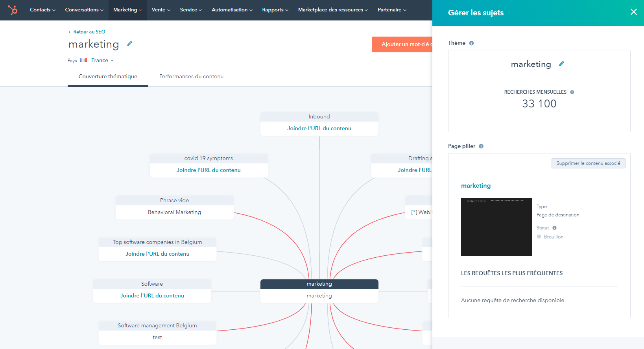Click the HubSpot sprocket logo
Screen dimensions: 644x349
click(x=13, y=10)
